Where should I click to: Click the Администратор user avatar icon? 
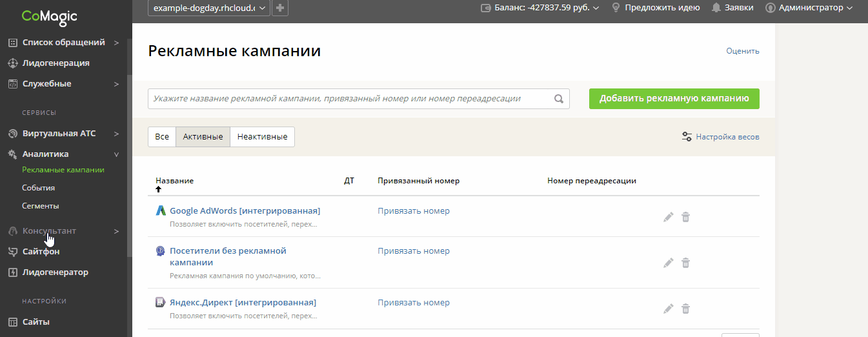(x=771, y=8)
